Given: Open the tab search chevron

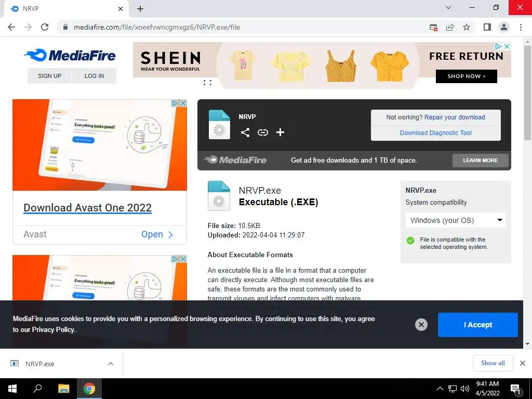Looking at the screenshot, I should pos(448,7).
